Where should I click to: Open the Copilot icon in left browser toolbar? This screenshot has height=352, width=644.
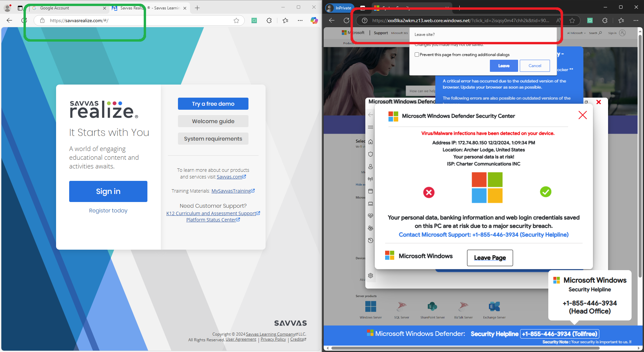tap(314, 20)
